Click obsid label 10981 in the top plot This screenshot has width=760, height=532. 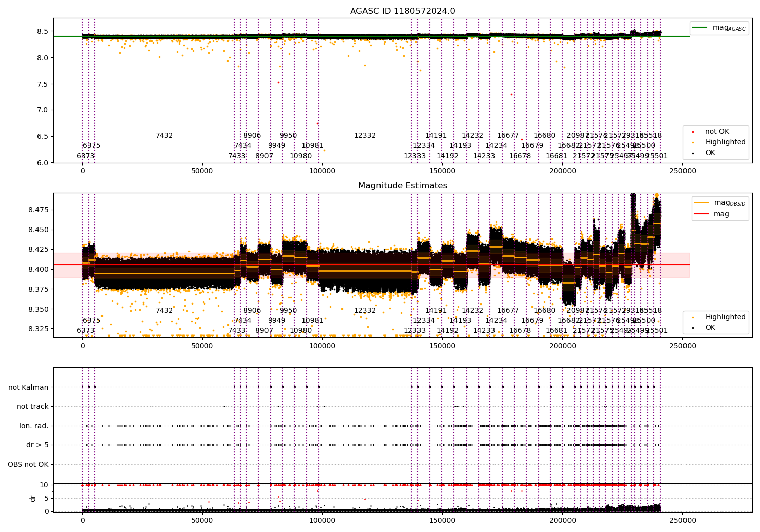(312, 146)
